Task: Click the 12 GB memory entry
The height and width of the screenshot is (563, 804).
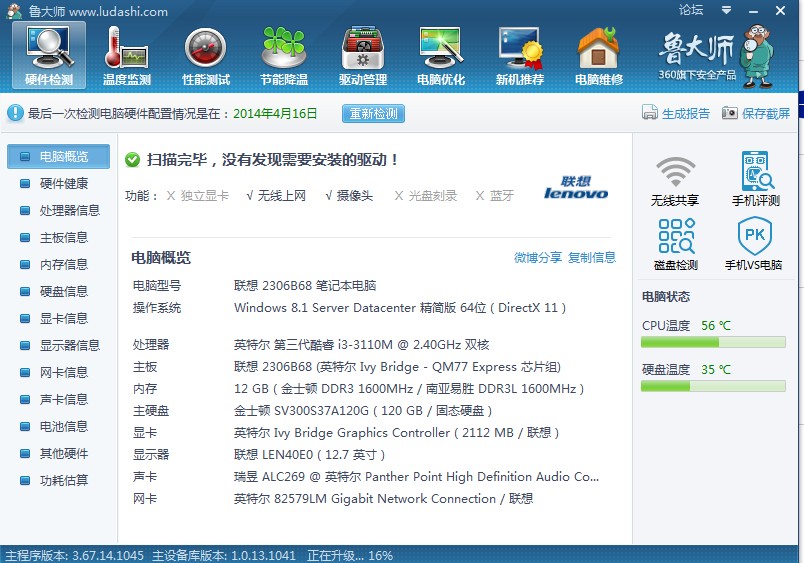Action: [x=409, y=389]
